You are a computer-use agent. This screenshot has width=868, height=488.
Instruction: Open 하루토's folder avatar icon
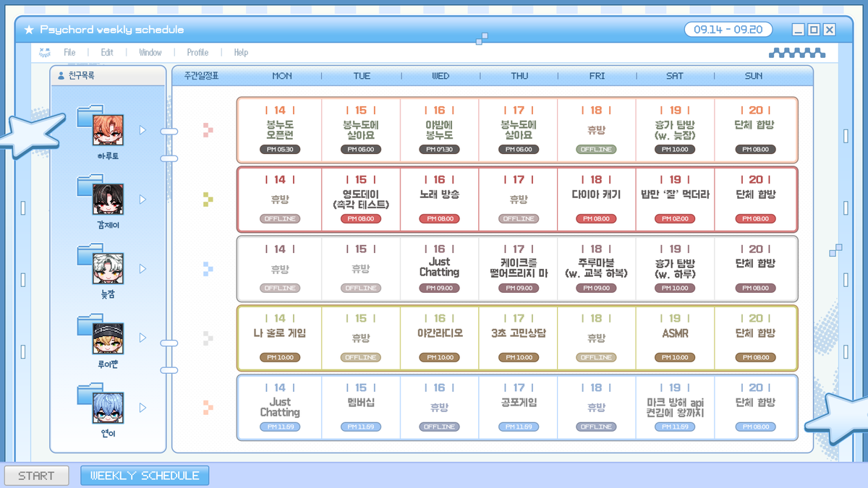(x=101, y=125)
